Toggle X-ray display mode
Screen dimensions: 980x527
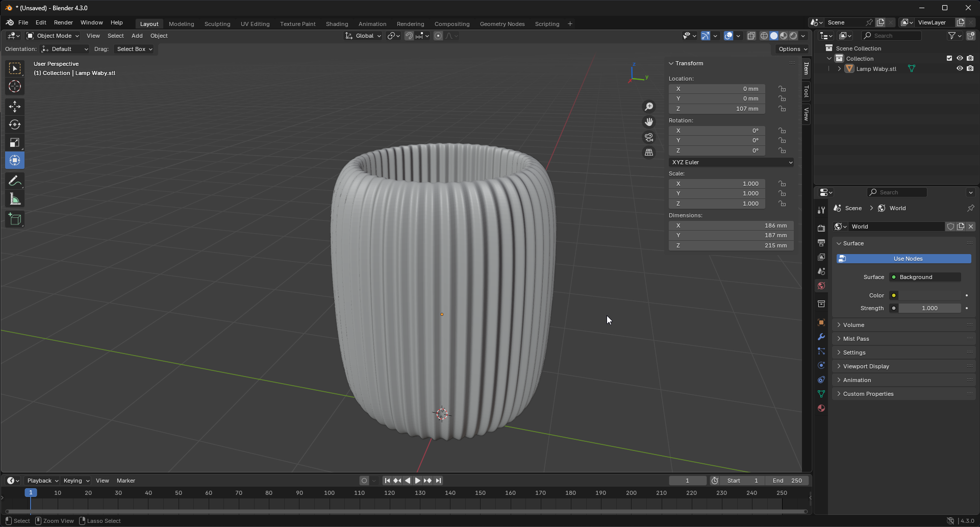click(751, 36)
